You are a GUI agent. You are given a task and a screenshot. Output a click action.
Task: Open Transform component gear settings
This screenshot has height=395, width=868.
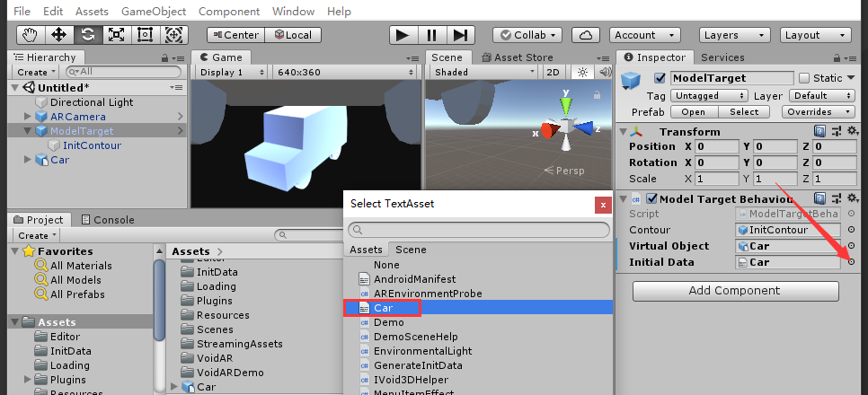[x=853, y=131]
